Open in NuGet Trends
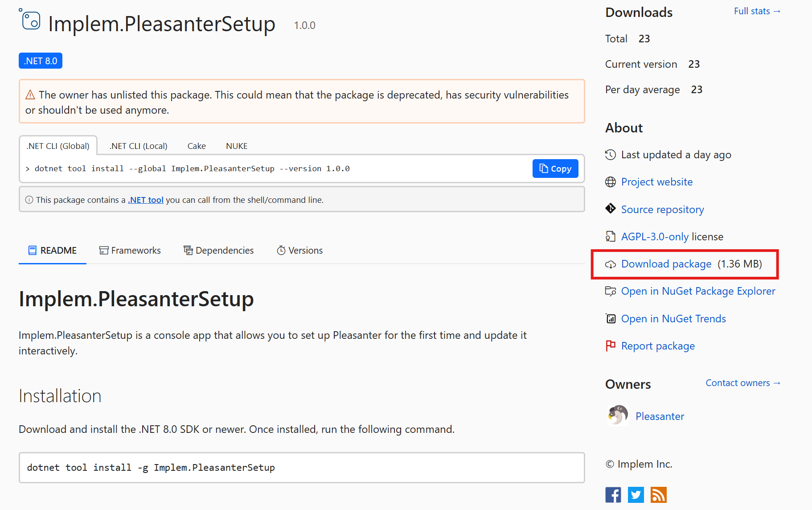812x510 pixels. [673, 319]
